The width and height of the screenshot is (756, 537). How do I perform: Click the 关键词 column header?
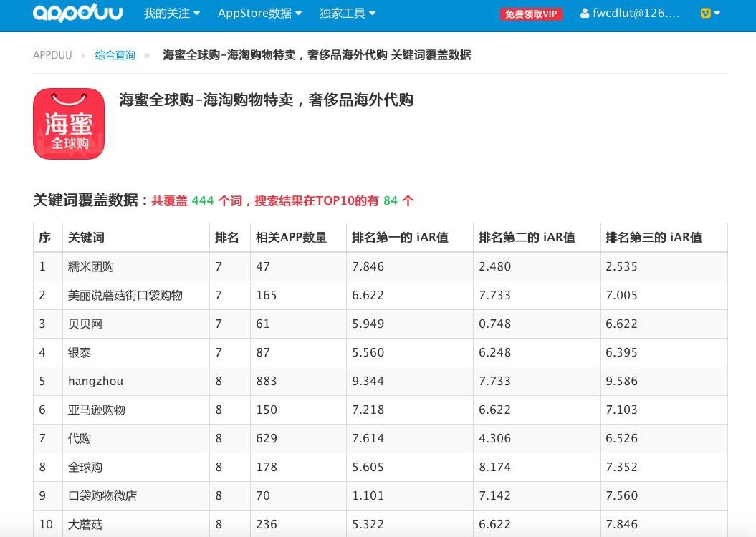coord(86,238)
